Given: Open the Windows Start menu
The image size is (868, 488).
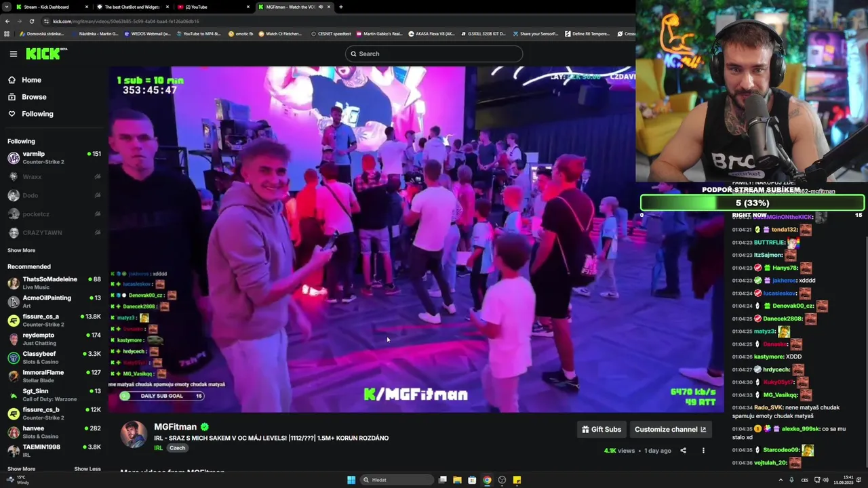Looking at the screenshot, I should coord(351,480).
